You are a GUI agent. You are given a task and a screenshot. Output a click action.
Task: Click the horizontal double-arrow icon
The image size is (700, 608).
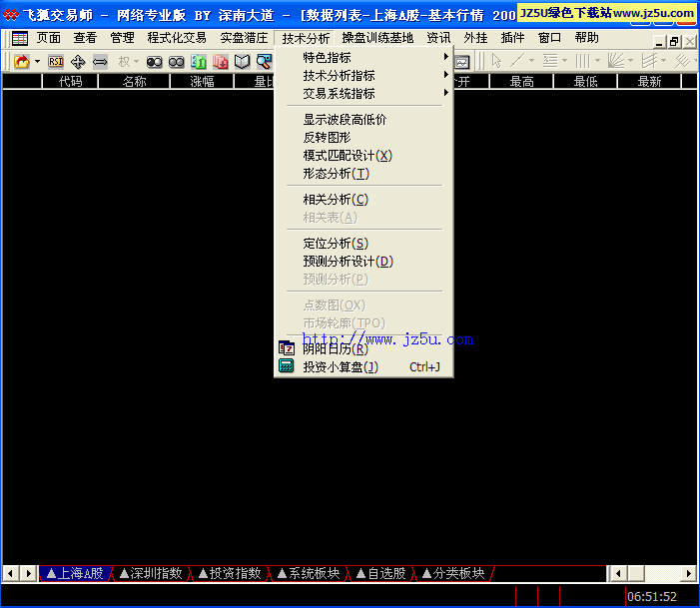pos(100,62)
